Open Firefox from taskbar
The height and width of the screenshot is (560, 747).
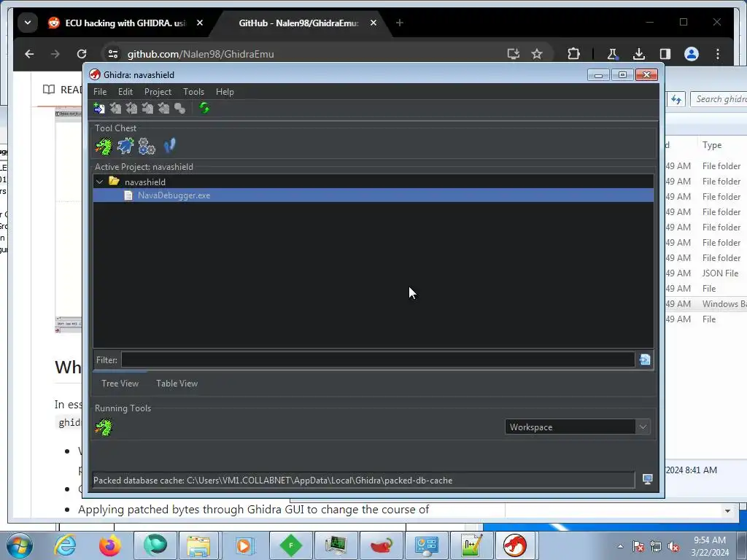(x=109, y=545)
